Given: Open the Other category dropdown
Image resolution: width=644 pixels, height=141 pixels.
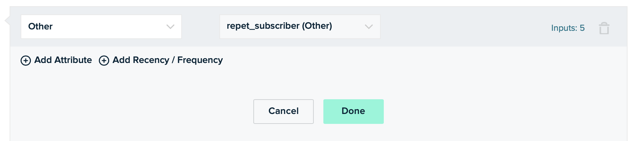Looking at the screenshot, I should coord(101,27).
